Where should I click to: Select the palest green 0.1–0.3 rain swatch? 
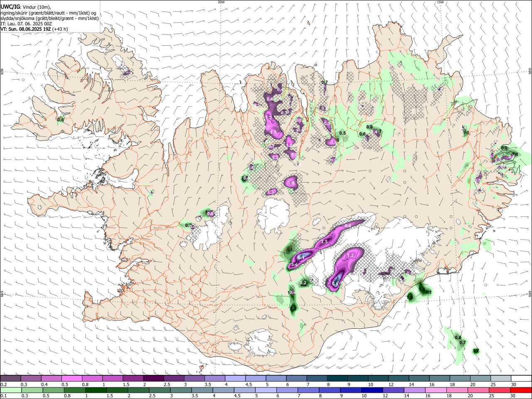pyautogui.click(x=11, y=390)
